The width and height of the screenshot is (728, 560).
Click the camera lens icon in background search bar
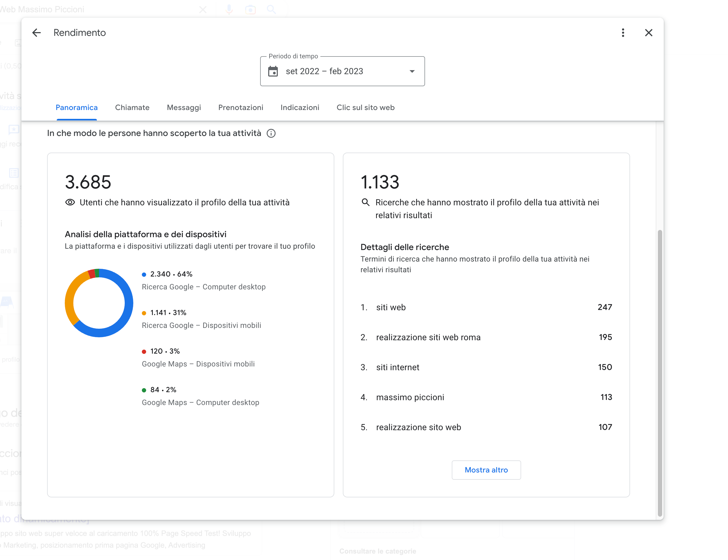tap(250, 9)
